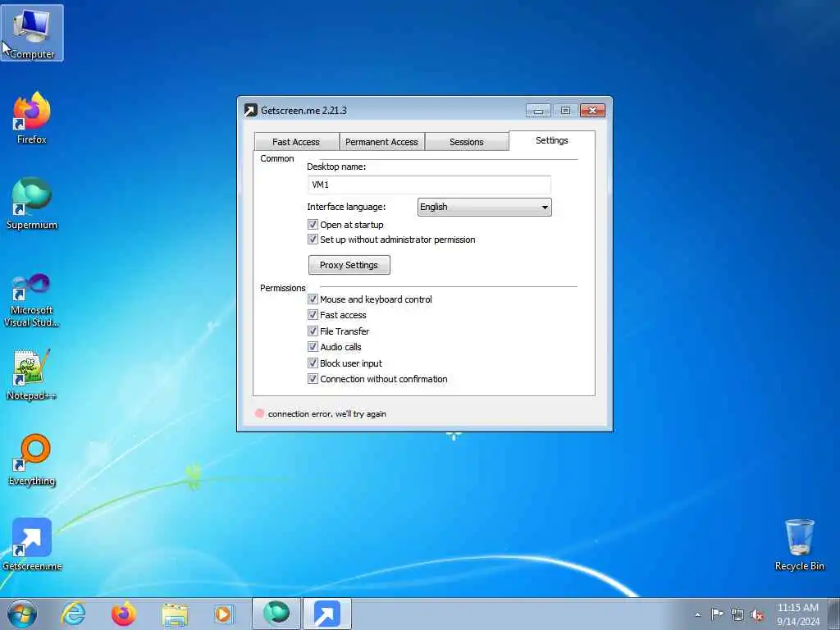Open the Recycle Bin icon
Image resolution: width=840 pixels, height=630 pixels.
799,545
